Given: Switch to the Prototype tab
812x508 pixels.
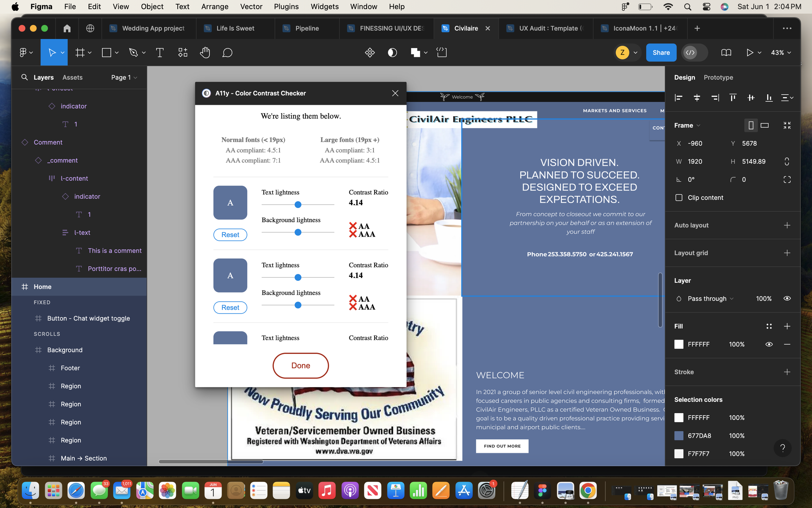Looking at the screenshot, I should click(718, 77).
